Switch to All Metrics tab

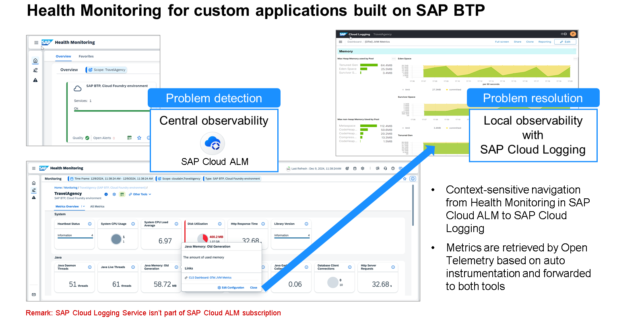point(97,206)
